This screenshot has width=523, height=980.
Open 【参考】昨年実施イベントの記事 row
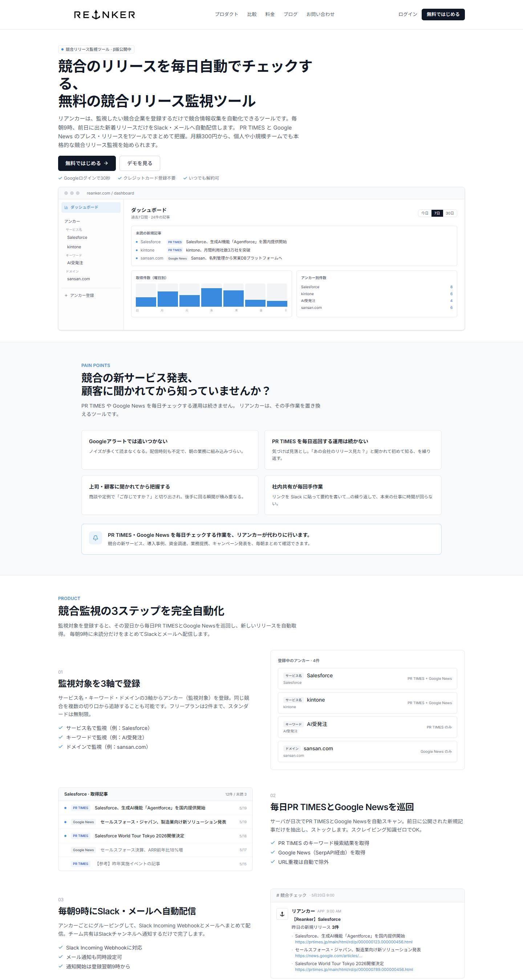155,864
